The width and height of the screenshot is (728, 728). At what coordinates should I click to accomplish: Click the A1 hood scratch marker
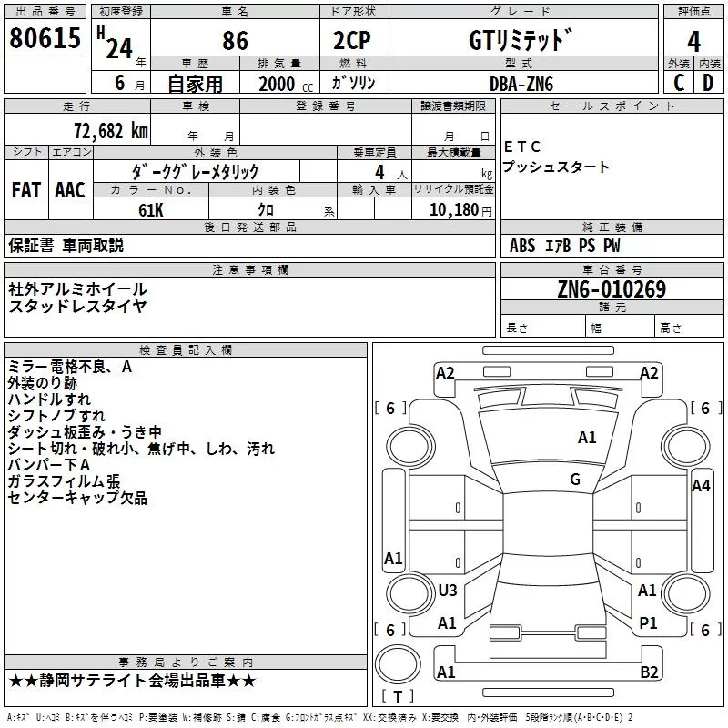(587, 438)
